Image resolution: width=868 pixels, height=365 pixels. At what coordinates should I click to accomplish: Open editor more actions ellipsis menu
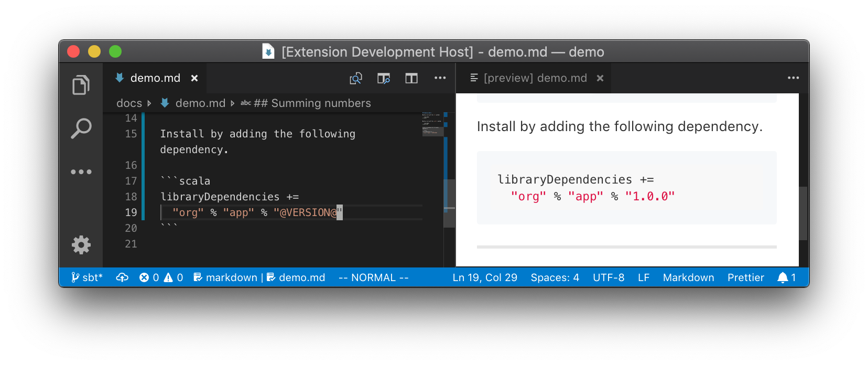click(x=440, y=78)
